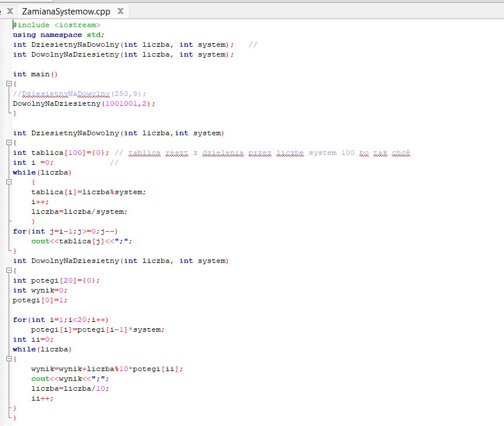Viewport: 504px width, 426px height.
Task: Click the DziesietnyNaDowolny function definition header
Action: pyautogui.click(x=118, y=133)
